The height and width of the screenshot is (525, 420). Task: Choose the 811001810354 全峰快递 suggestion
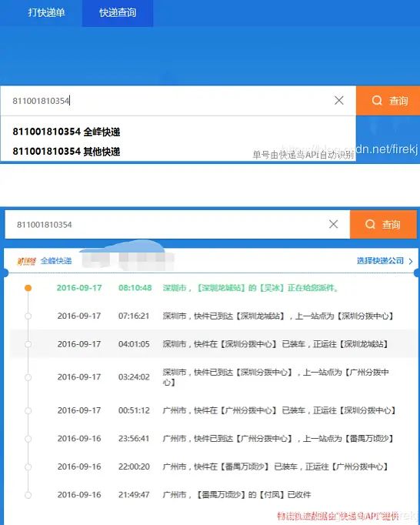66,132
